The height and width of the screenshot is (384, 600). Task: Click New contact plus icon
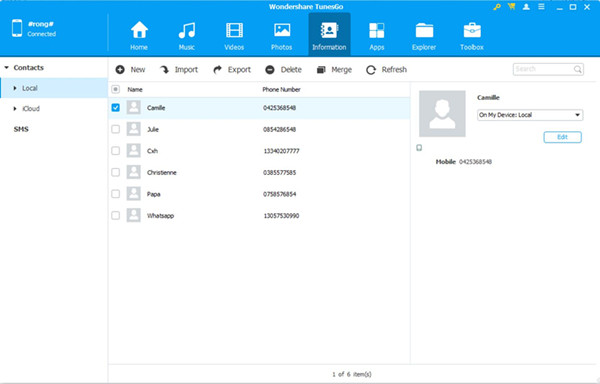(x=120, y=70)
